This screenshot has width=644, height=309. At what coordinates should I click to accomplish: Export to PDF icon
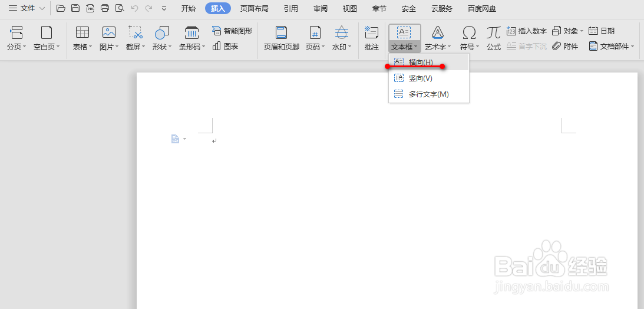[x=90, y=8]
